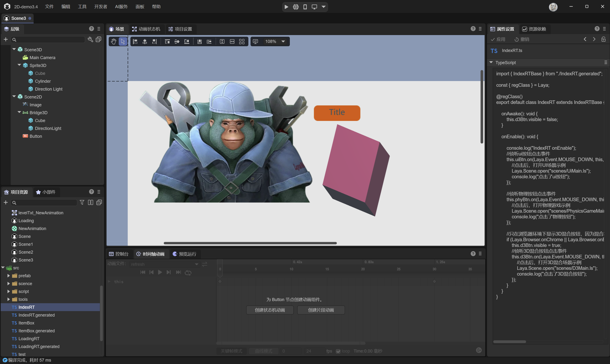
Task: Go forward with the properties panel right arrow
Action: click(594, 39)
